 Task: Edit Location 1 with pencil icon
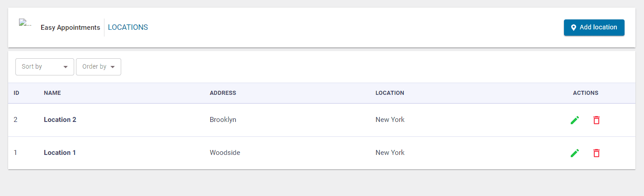[575, 153]
